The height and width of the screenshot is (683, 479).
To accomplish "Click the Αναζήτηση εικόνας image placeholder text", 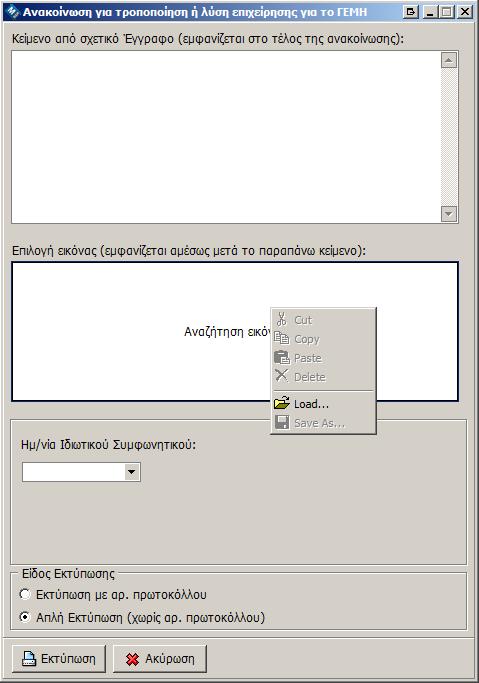I will click(x=227, y=332).
